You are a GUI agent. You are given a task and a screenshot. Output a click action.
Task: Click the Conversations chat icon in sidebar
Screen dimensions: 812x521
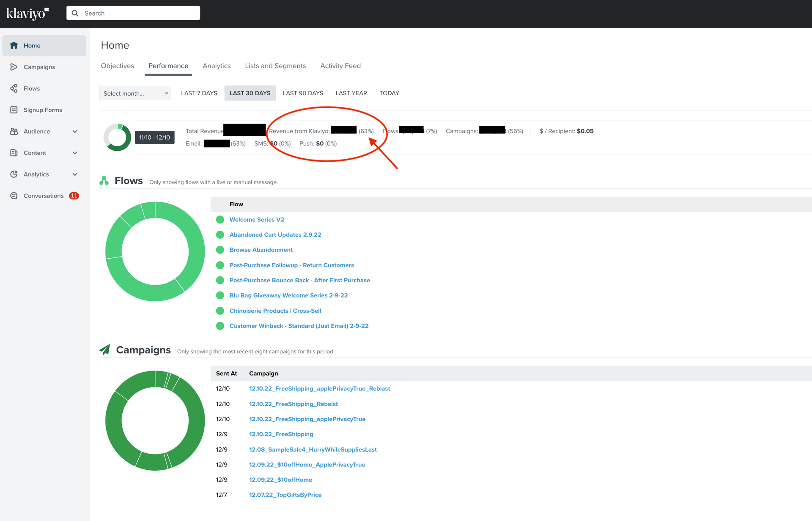14,196
